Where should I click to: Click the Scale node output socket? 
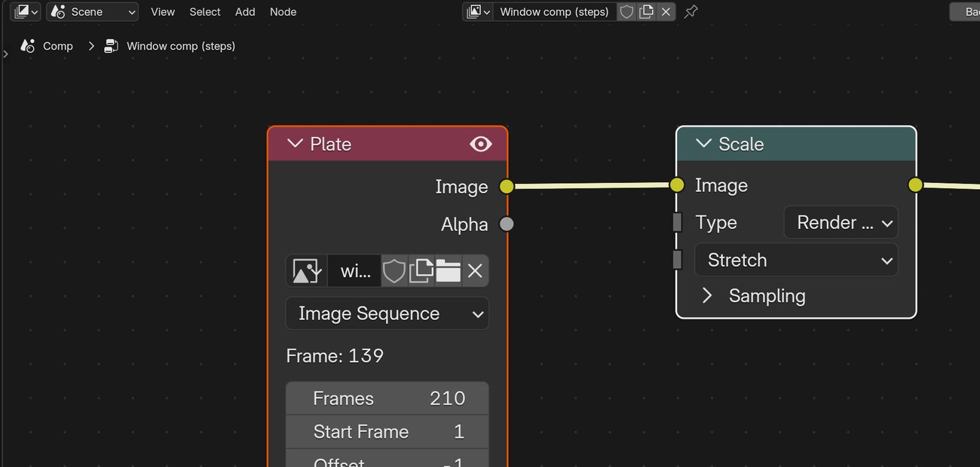(915, 185)
